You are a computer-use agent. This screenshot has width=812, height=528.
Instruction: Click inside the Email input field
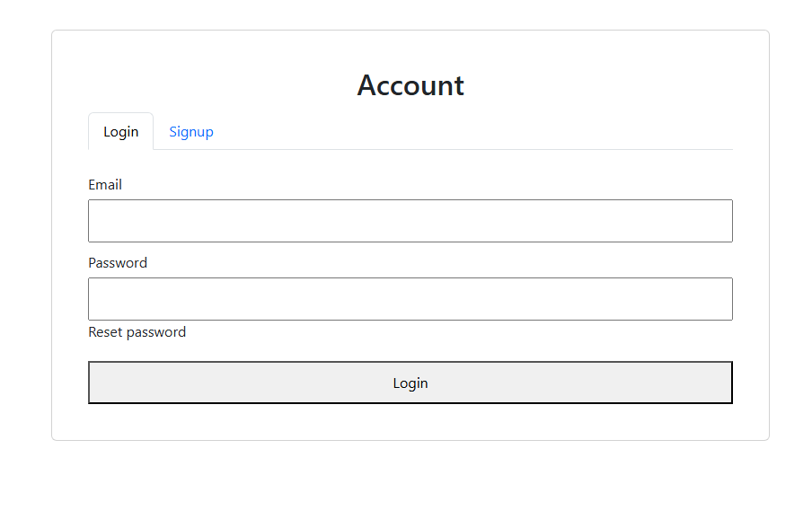pos(410,220)
